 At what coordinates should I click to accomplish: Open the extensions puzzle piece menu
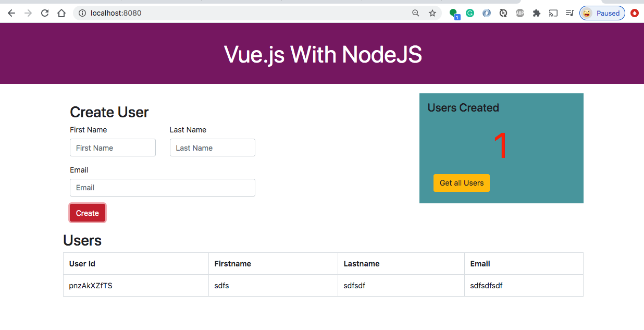[x=537, y=13]
